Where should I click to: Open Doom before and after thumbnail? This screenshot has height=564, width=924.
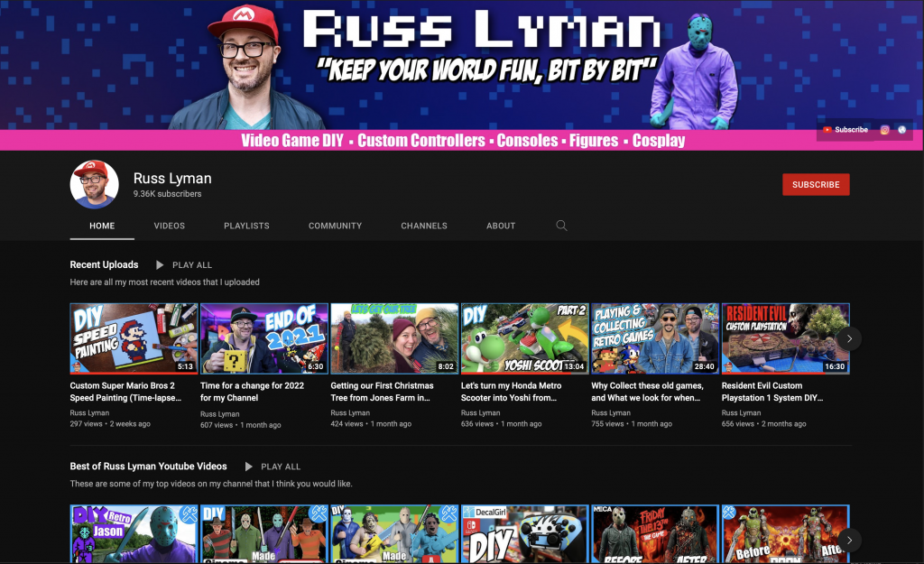click(x=785, y=534)
